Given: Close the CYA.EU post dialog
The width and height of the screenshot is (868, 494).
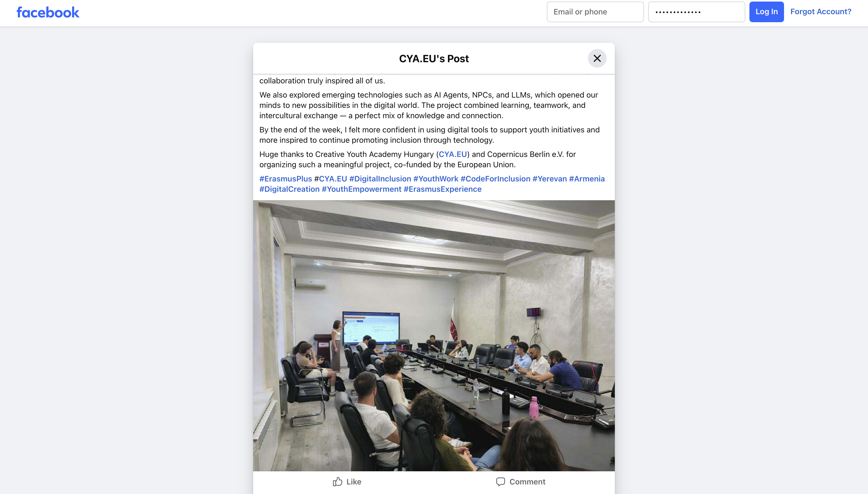Looking at the screenshot, I should tap(597, 58).
